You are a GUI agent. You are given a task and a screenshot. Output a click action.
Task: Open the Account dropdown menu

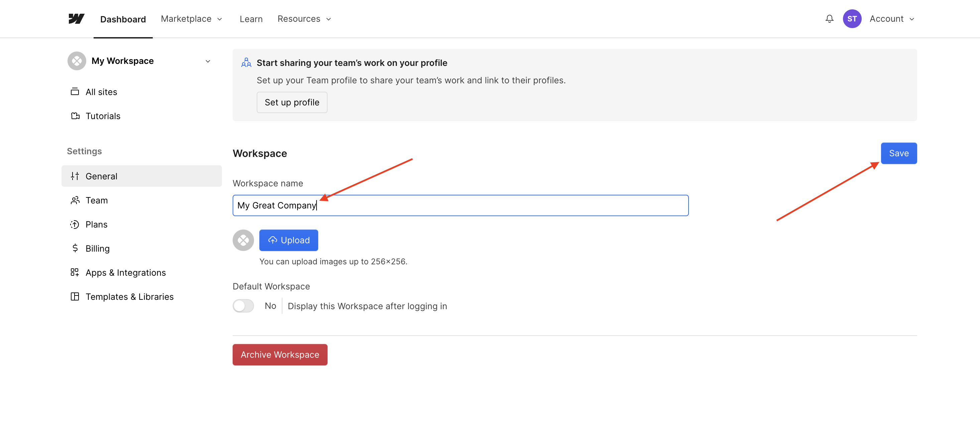tap(892, 19)
